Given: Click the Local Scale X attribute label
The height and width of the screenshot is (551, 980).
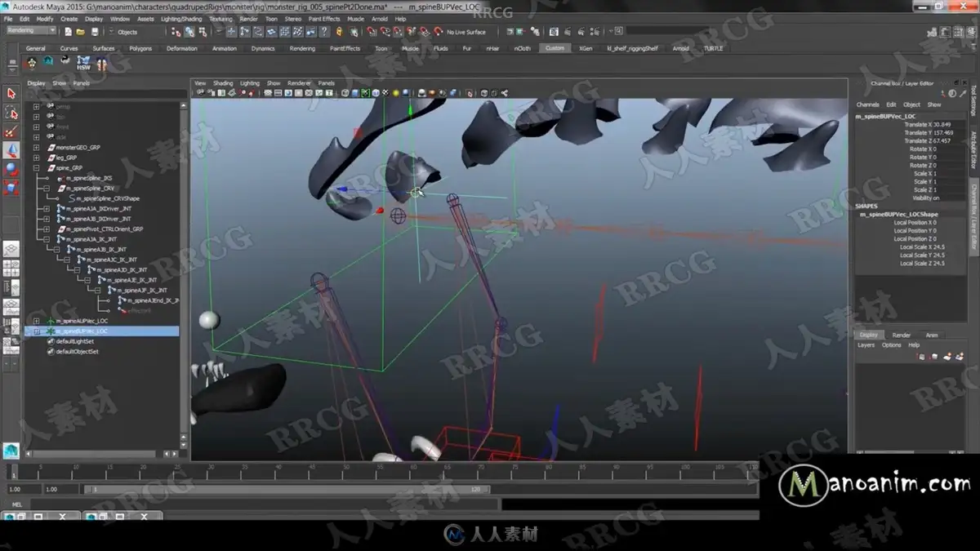Looking at the screenshot, I should coord(914,247).
